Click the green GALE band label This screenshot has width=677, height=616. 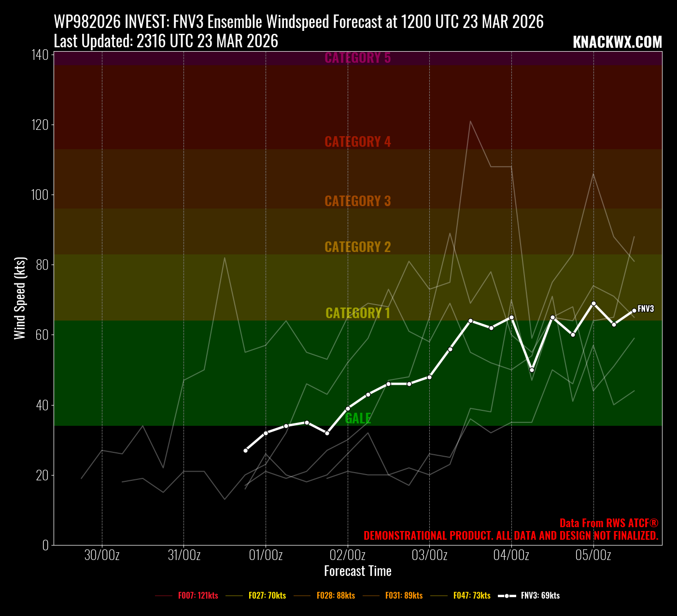tap(358, 419)
